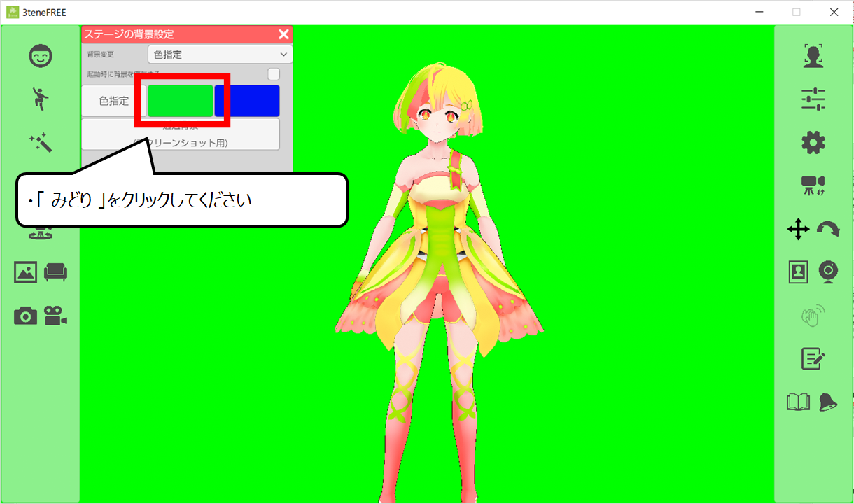Screen dimensions: 854x504
Task: Open the gear settings icon
Action: click(813, 143)
